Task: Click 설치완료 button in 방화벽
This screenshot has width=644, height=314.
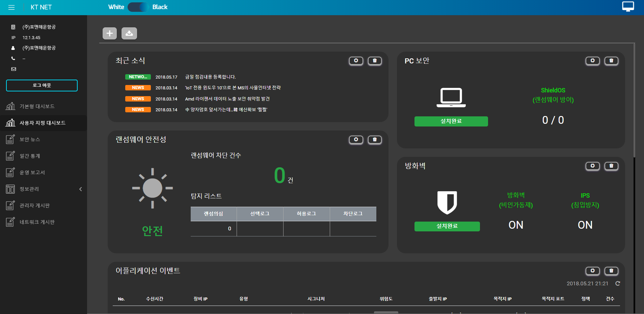Action: point(447,226)
